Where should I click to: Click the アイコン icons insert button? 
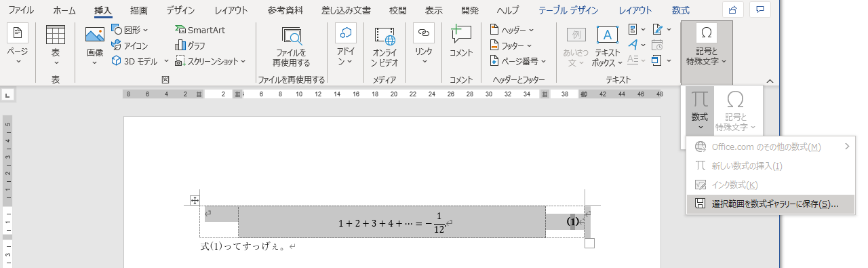(130, 45)
